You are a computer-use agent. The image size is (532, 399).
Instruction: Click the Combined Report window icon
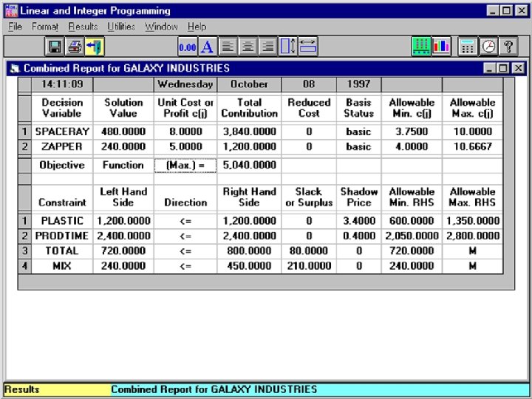15,69
